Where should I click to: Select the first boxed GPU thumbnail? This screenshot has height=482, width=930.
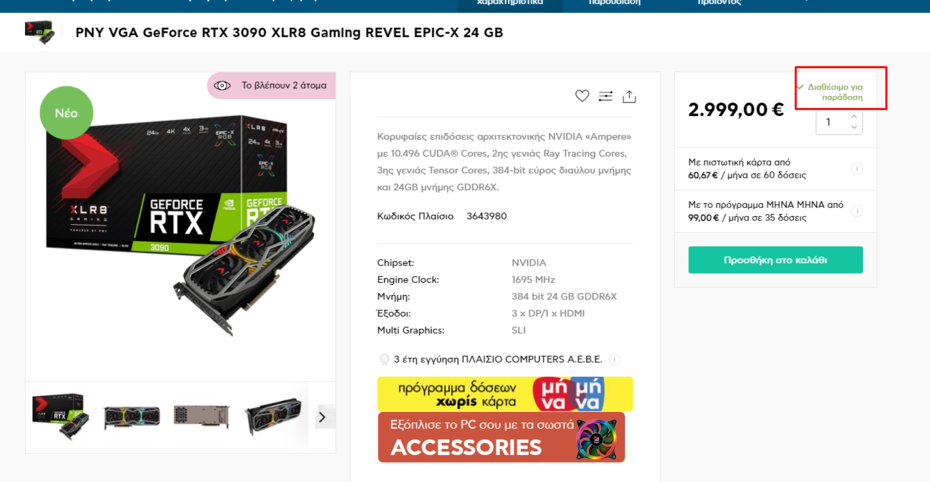point(61,416)
